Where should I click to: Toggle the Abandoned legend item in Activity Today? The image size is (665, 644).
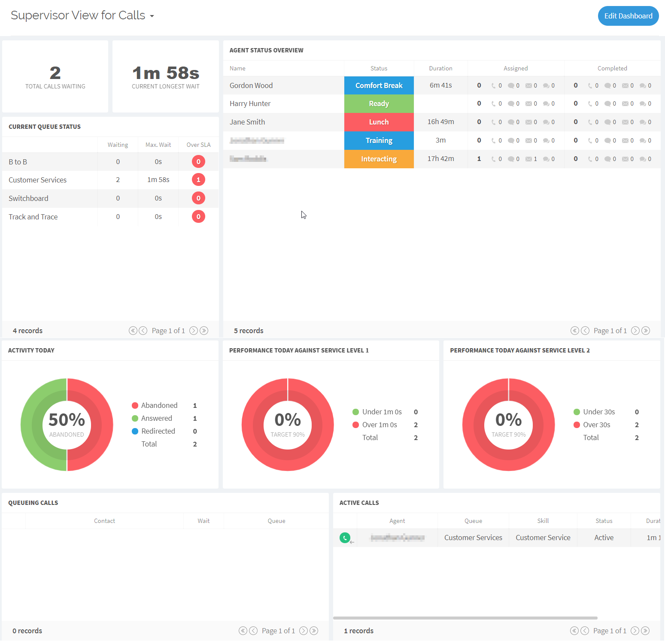[155, 405]
